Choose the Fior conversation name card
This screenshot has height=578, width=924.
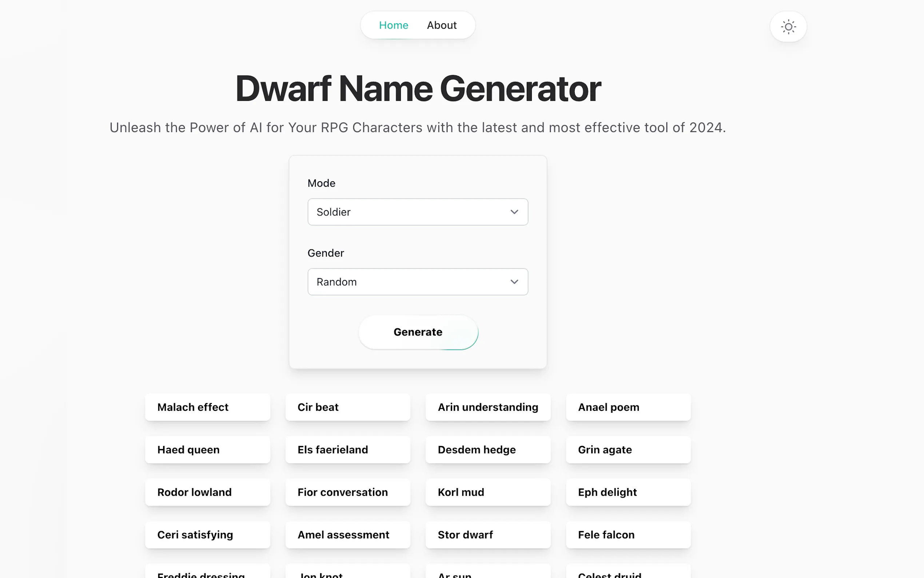[348, 492]
